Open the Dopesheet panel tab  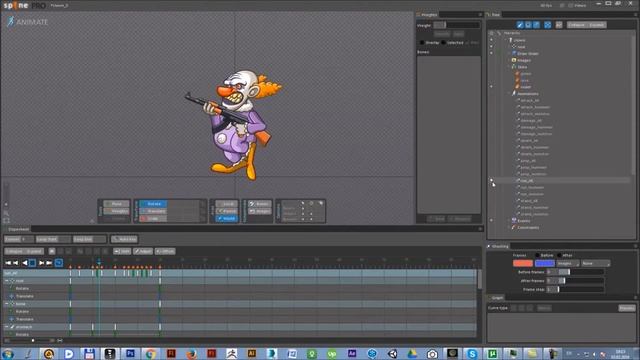17,229
